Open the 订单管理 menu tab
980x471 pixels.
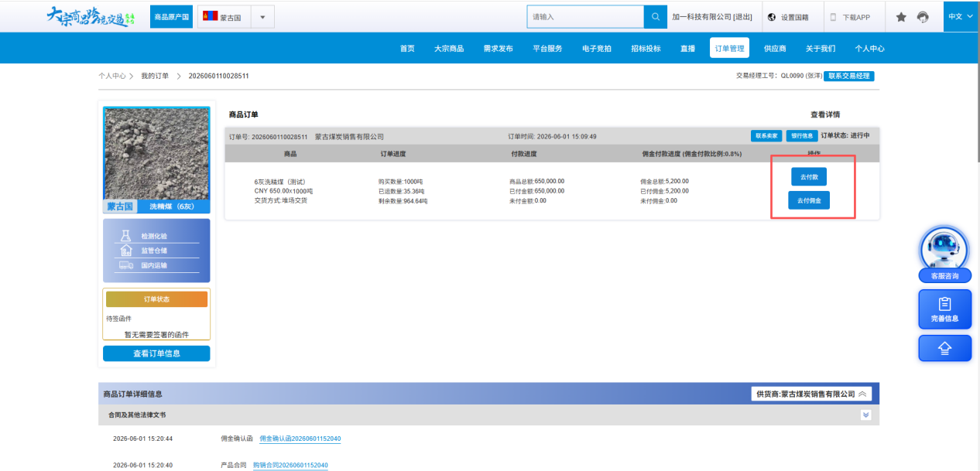[x=729, y=48]
